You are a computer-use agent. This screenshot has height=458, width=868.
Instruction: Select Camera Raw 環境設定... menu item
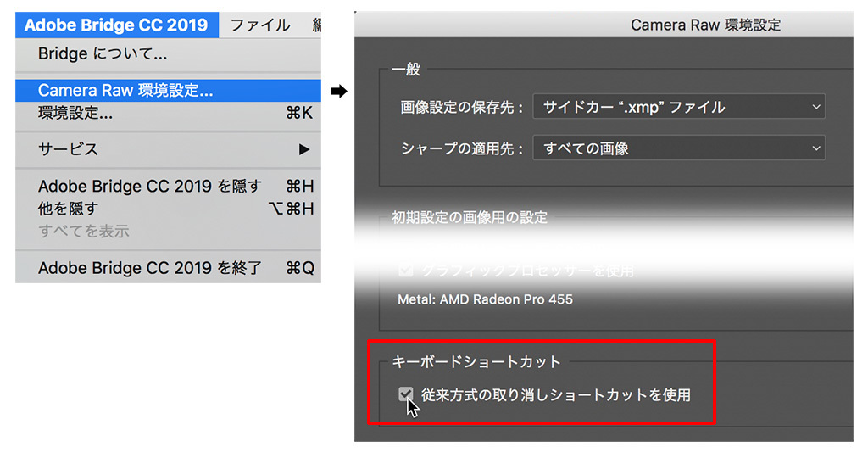pyautogui.click(x=169, y=90)
